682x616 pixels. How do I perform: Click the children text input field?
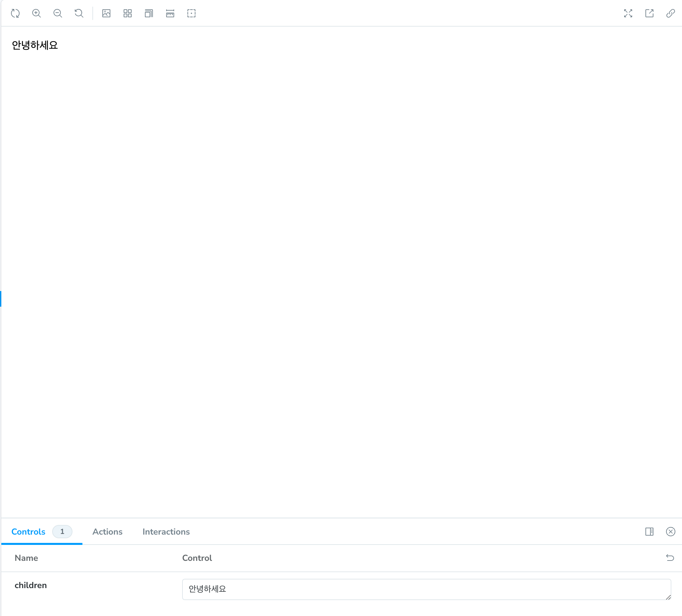[x=425, y=589]
